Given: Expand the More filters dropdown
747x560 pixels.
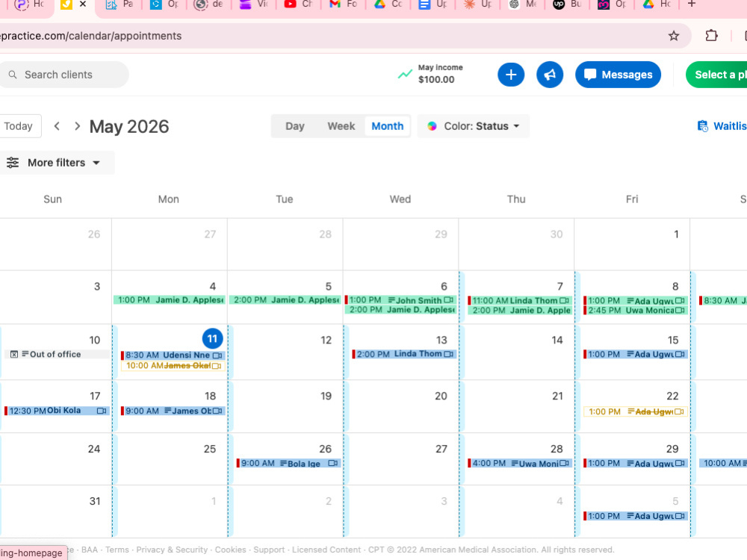Looking at the screenshot, I should [57, 163].
